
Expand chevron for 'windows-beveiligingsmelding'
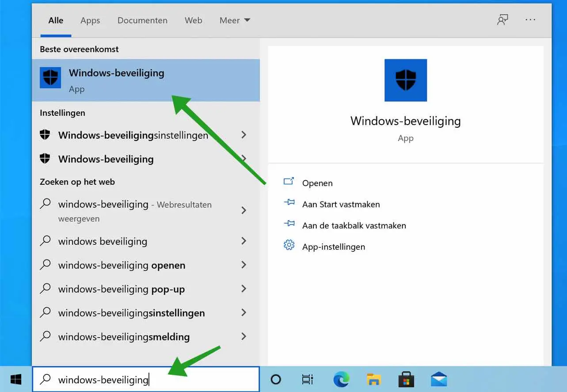coord(244,336)
